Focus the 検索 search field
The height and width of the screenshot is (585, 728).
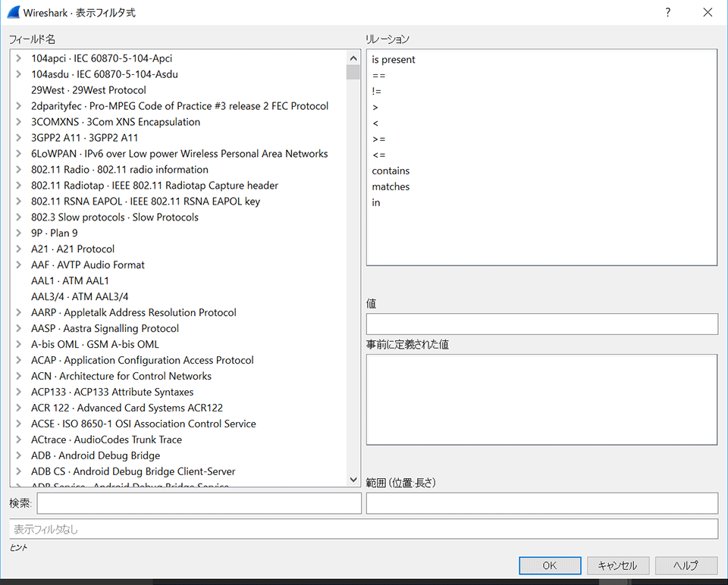(199, 503)
